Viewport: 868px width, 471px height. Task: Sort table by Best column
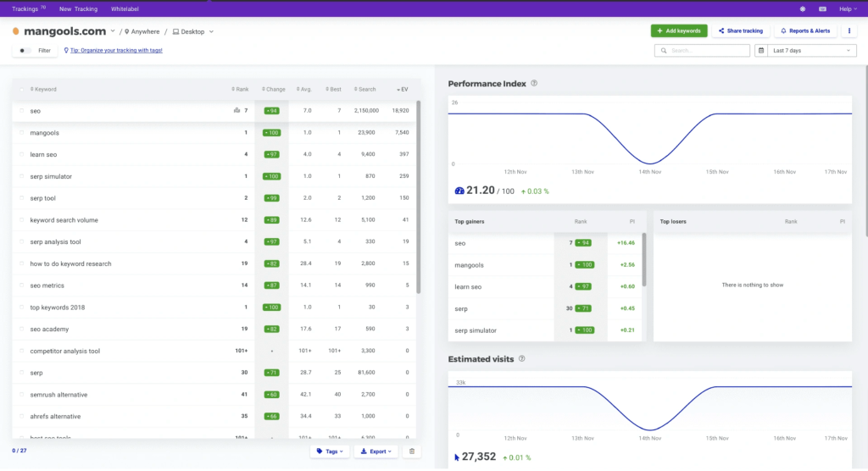pos(333,89)
